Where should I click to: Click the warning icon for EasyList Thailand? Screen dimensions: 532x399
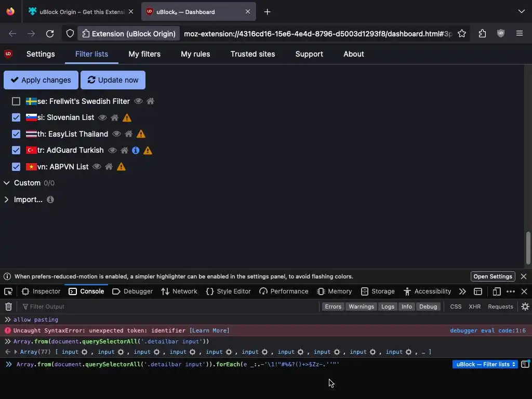point(141,134)
